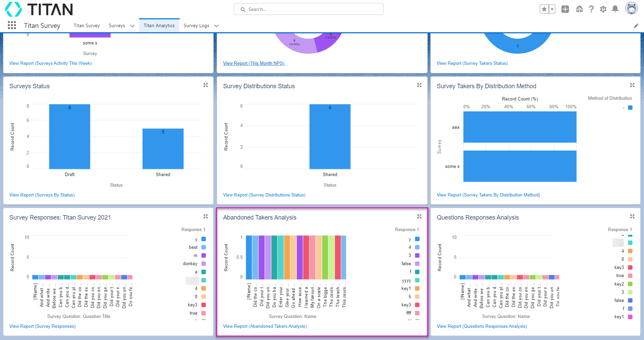Open the Surveys tab
644x340 pixels.
coord(117,25)
